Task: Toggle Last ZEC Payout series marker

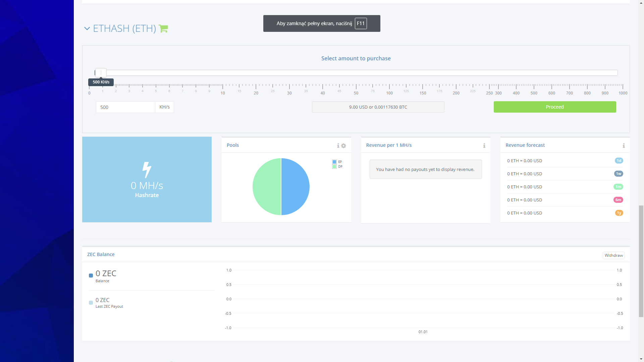Action: coord(91,303)
